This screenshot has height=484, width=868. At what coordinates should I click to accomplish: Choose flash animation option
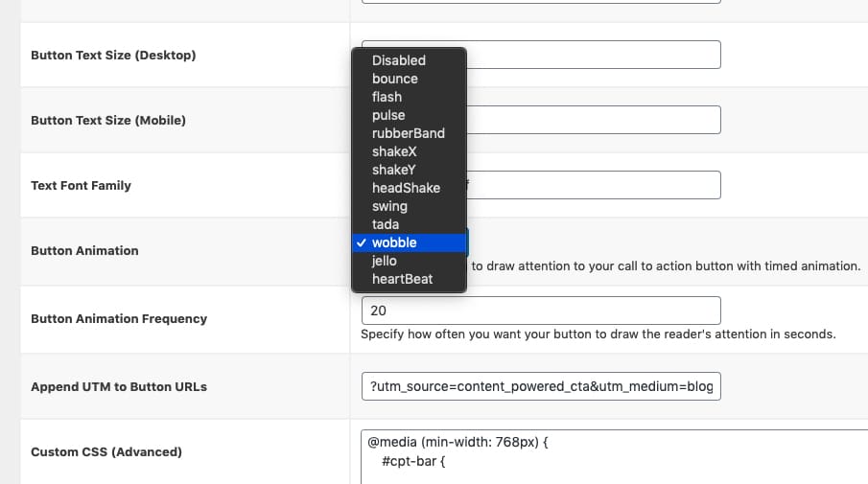tap(410, 97)
